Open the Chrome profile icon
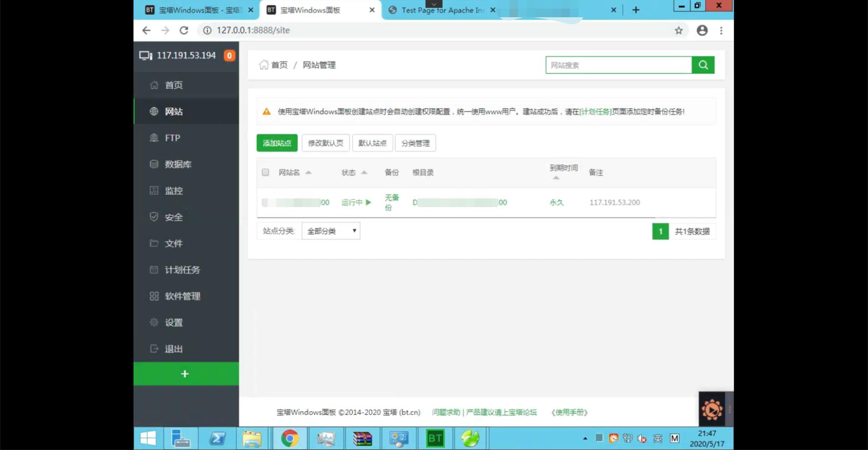 point(702,30)
